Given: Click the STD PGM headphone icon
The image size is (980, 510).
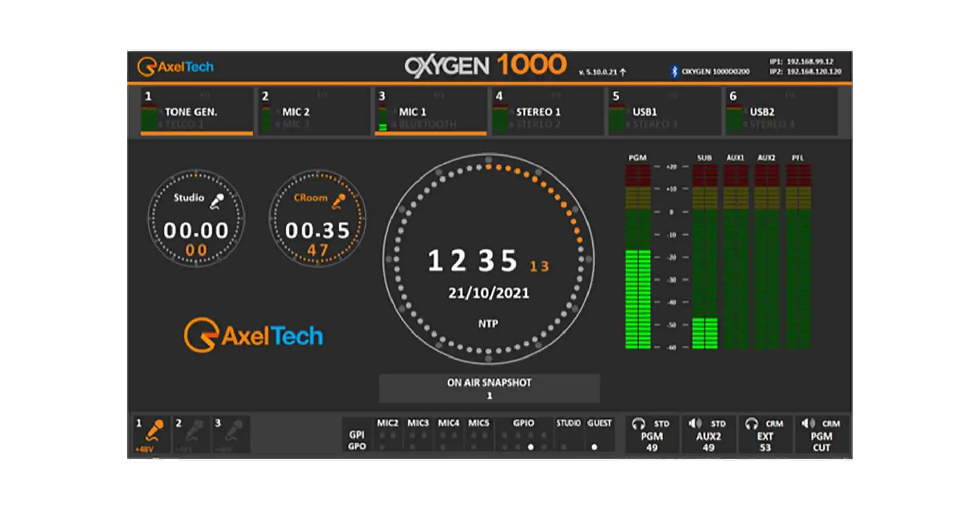Looking at the screenshot, I should pyautogui.click(x=639, y=423).
